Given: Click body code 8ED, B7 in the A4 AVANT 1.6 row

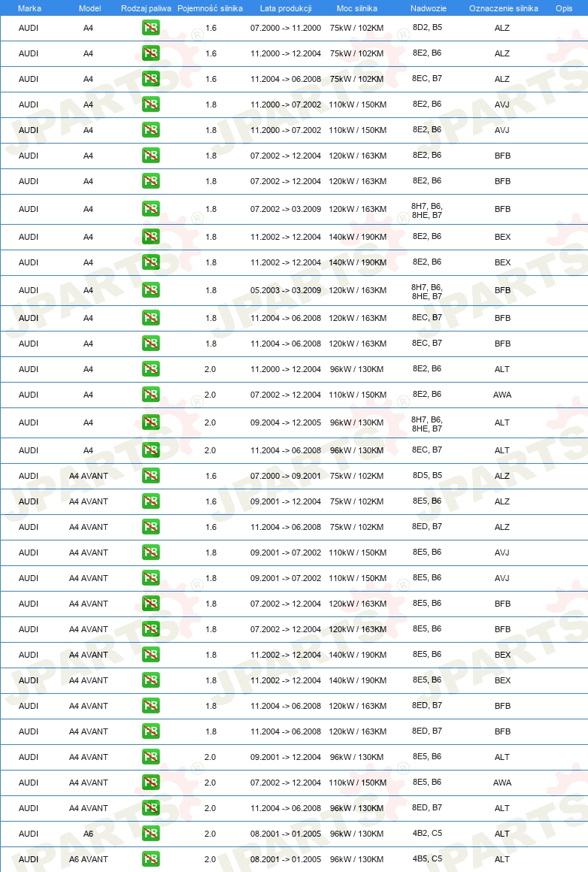Looking at the screenshot, I should (x=427, y=526).
